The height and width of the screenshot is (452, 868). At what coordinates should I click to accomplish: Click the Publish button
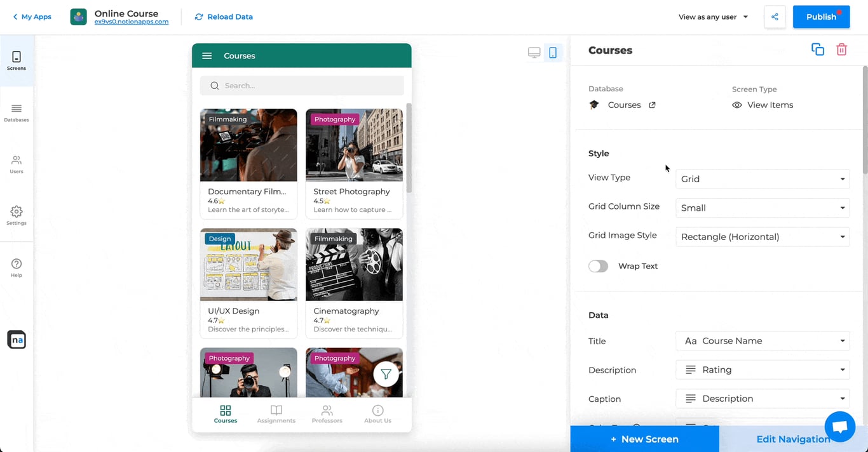coord(821,17)
